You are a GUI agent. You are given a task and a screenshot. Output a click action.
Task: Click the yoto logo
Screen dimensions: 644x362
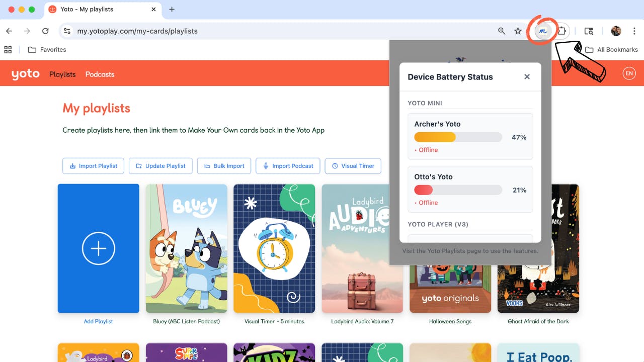point(26,74)
